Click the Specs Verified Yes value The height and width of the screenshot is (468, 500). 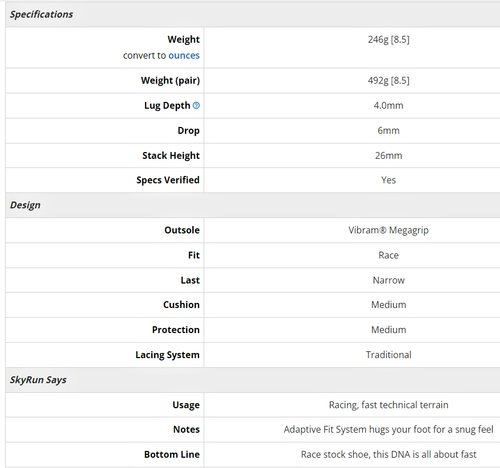[389, 180]
